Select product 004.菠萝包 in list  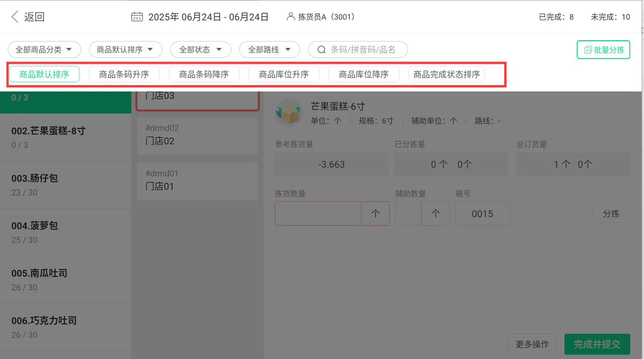[x=65, y=232]
